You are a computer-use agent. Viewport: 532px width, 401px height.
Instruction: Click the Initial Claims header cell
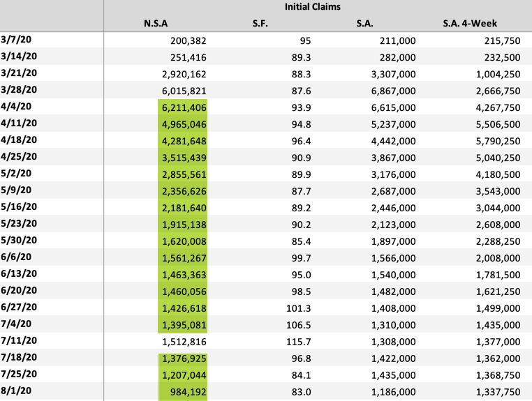pos(318,7)
